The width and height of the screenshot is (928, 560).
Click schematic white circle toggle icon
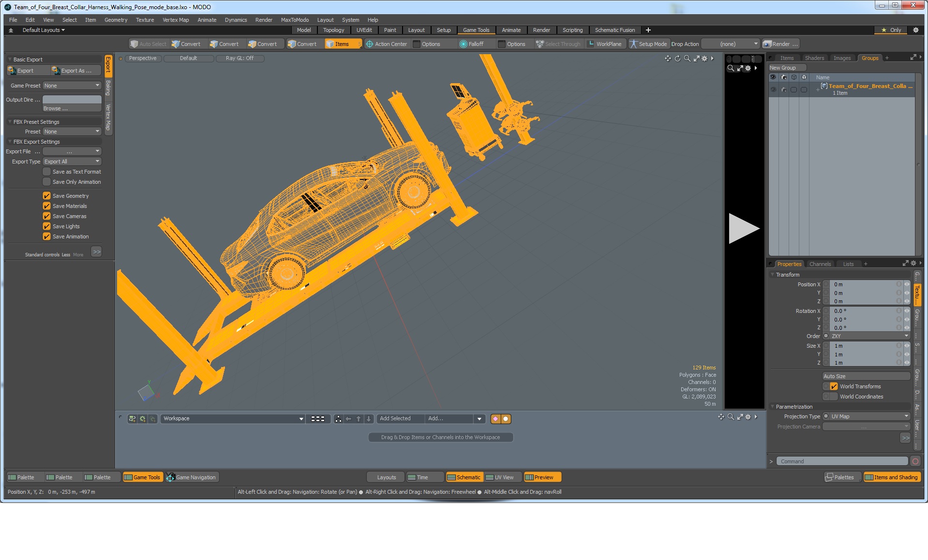[x=506, y=419]
